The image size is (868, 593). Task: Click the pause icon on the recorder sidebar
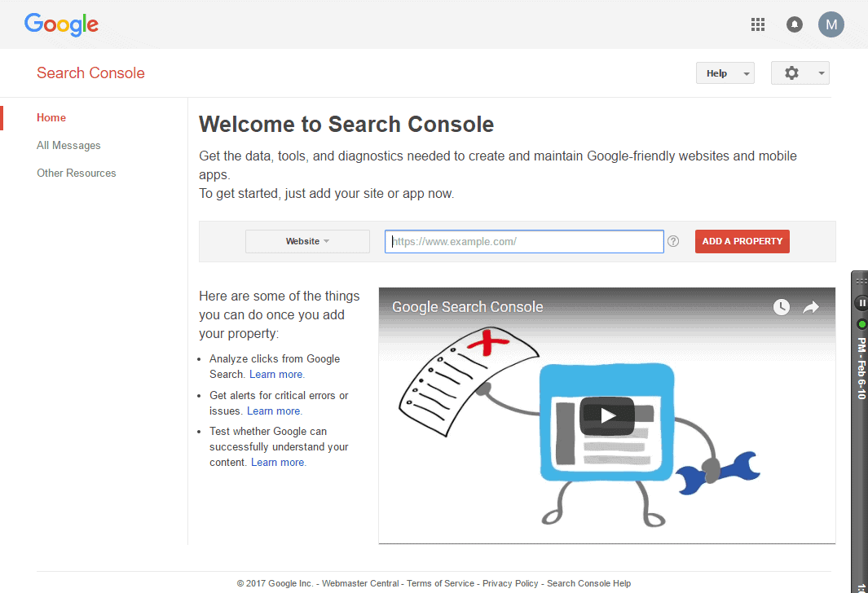(861, 303)
